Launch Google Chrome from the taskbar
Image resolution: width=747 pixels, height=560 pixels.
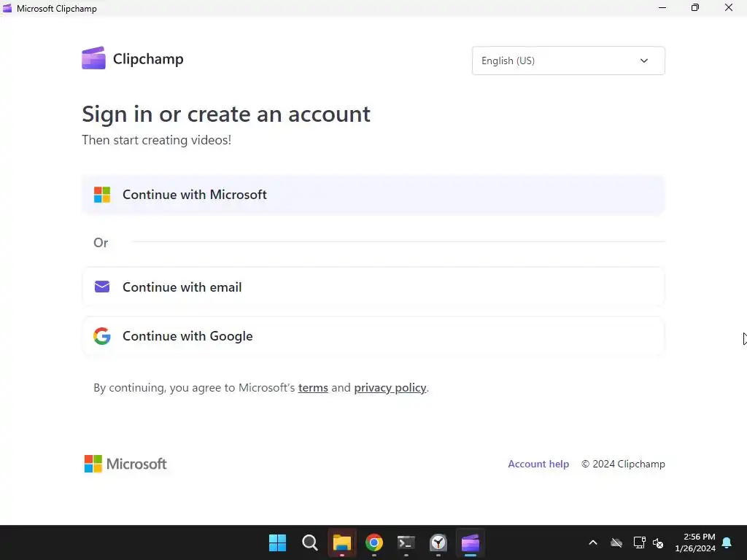374,542
